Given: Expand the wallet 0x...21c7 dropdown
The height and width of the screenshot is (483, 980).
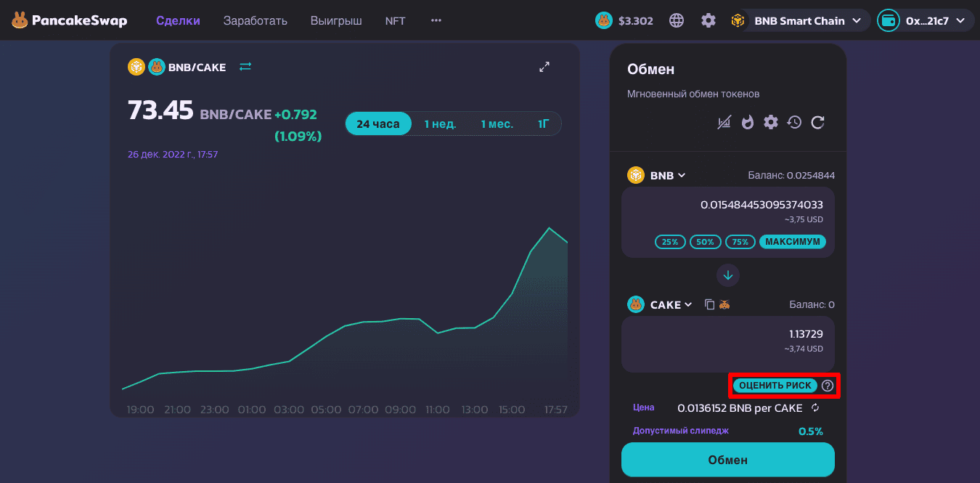Looking at the screenshot, I should click(x=925, y=20).
